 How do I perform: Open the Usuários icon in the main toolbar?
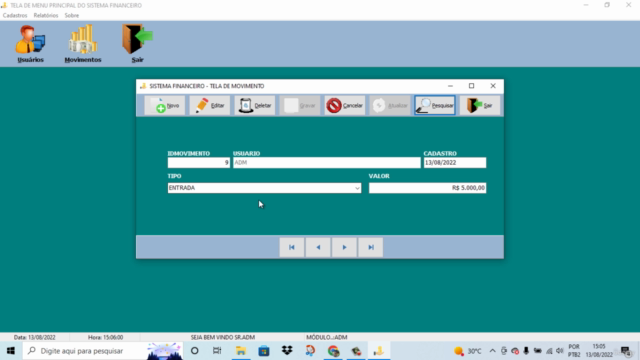click(x=31, y=44)
